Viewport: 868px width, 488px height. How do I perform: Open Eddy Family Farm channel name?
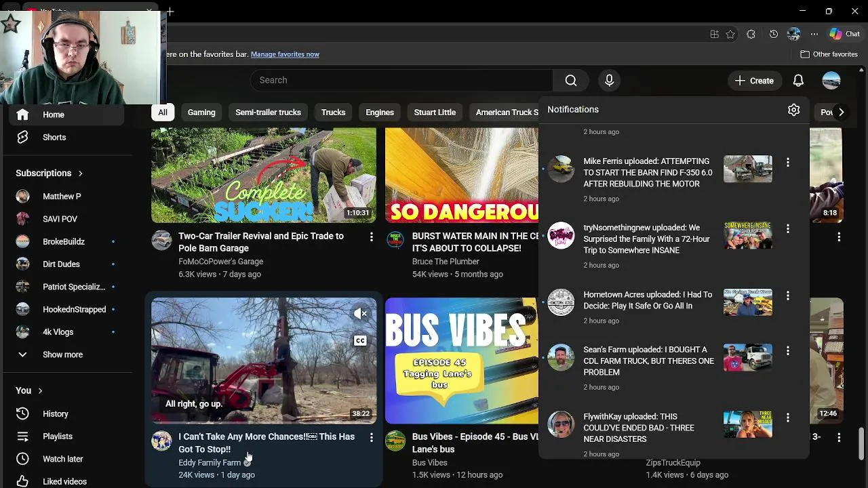tap(210, 463)
